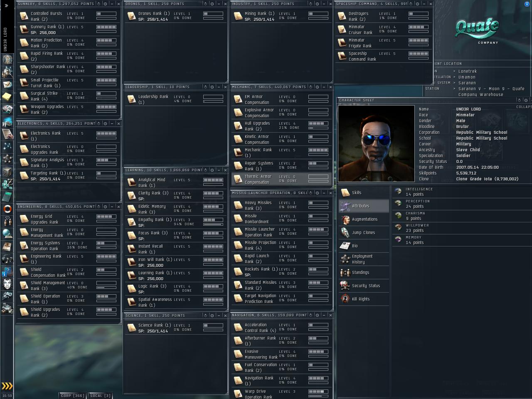Open the Bio section of character sheet

click(364, 246)
